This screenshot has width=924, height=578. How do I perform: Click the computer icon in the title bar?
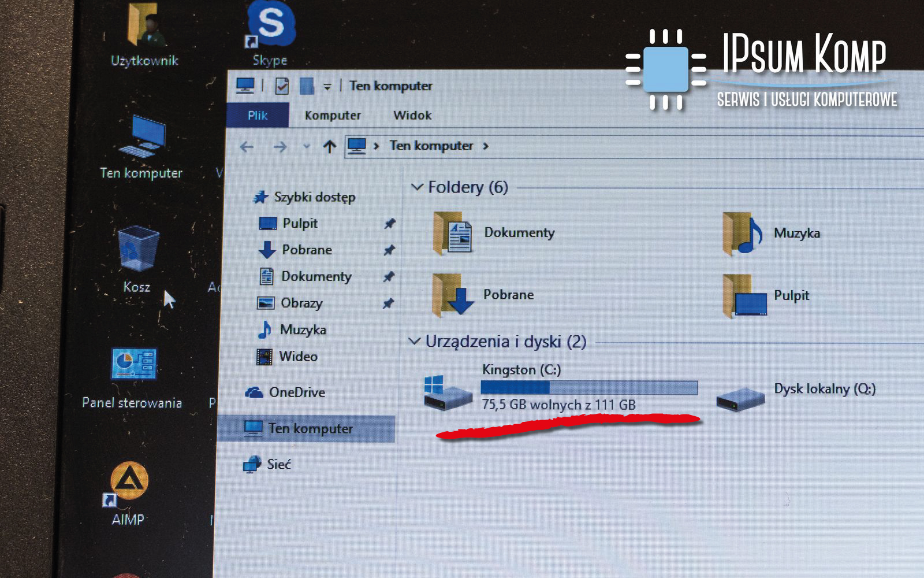click(245, 86)
